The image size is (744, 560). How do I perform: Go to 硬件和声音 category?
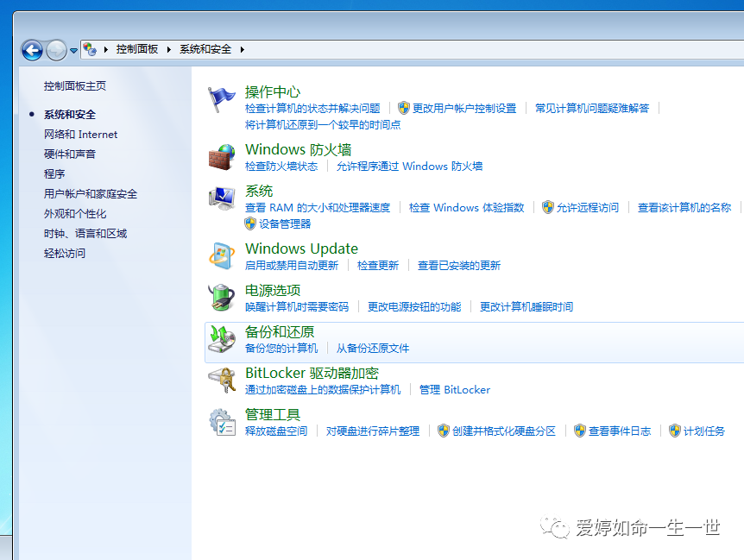tap(70, 154)
